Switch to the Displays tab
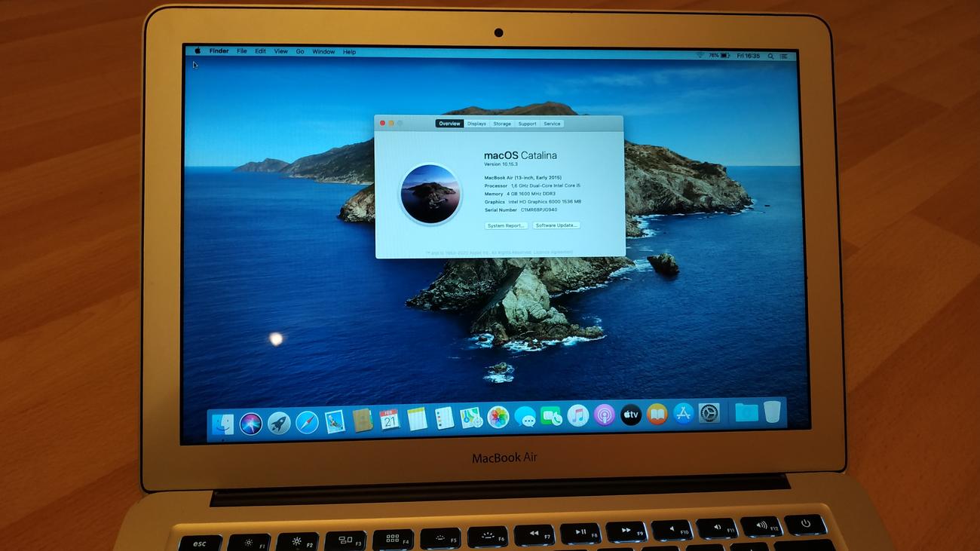980x551 pixels. pos(476,124)
